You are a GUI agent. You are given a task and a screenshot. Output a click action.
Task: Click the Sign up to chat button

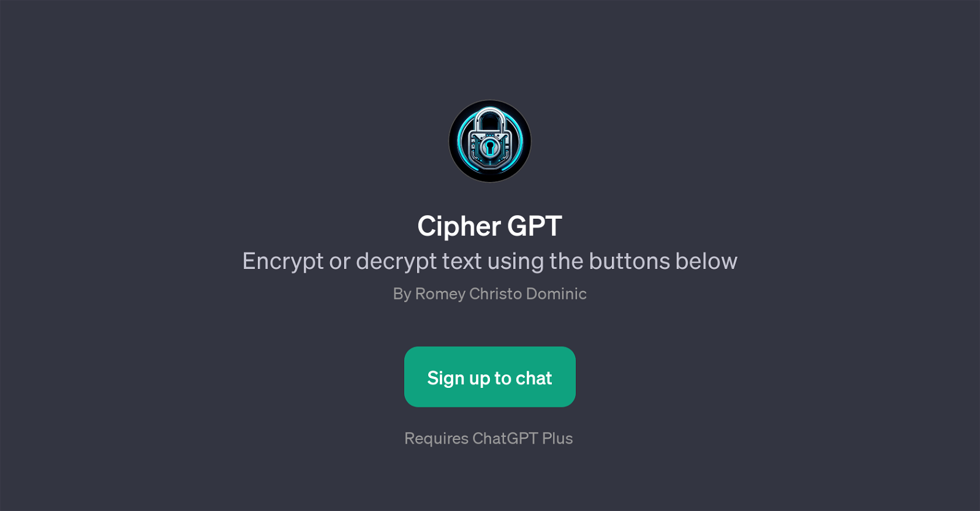(490, 377)
